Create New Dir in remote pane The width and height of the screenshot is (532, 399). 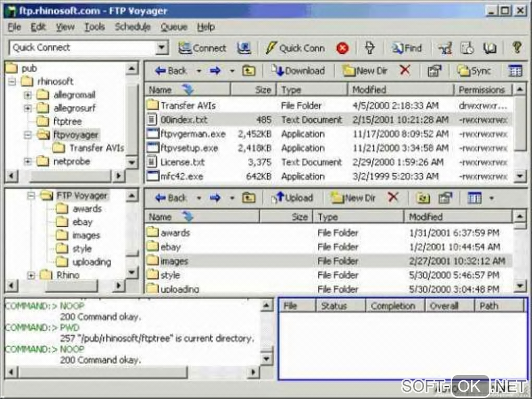[x=365, y=71]
